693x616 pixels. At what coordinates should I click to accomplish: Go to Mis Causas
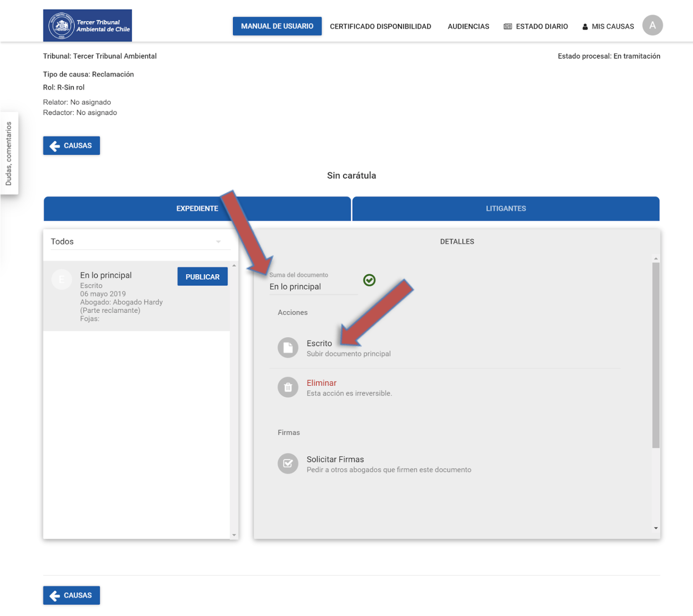click(608, 26)
